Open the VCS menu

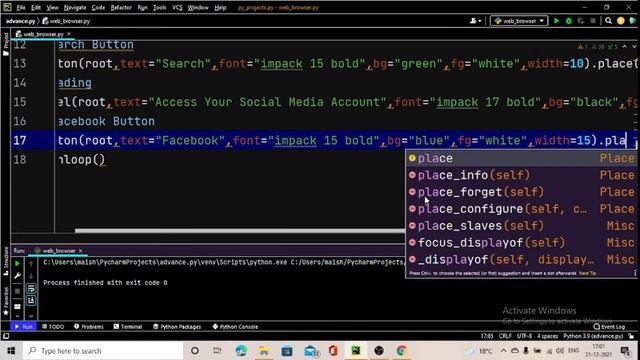(177, 7)
